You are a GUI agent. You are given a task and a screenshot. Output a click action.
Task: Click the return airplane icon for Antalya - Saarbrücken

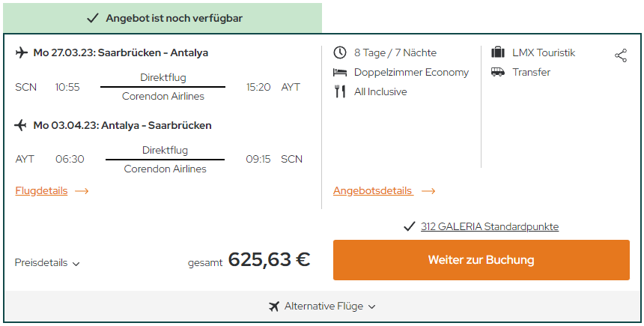[x=20, y=125]
